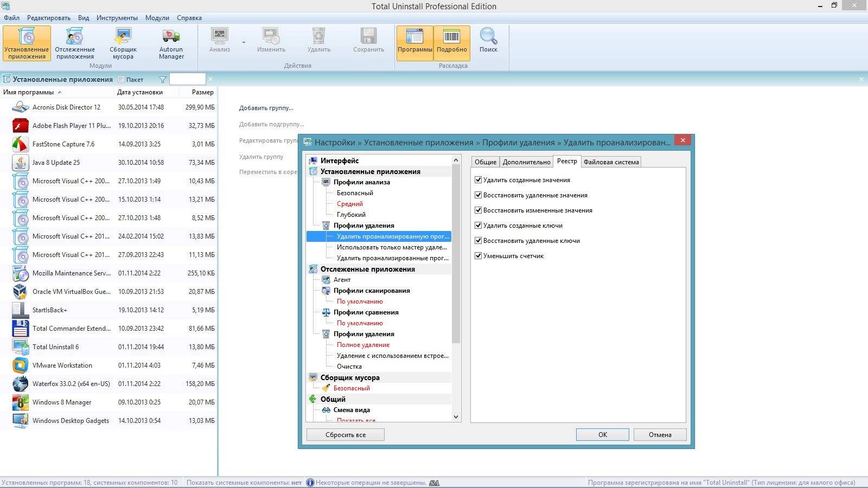Select Профили сканирования tree node
This screenshot has width=868, height=488.
(372, 291)
